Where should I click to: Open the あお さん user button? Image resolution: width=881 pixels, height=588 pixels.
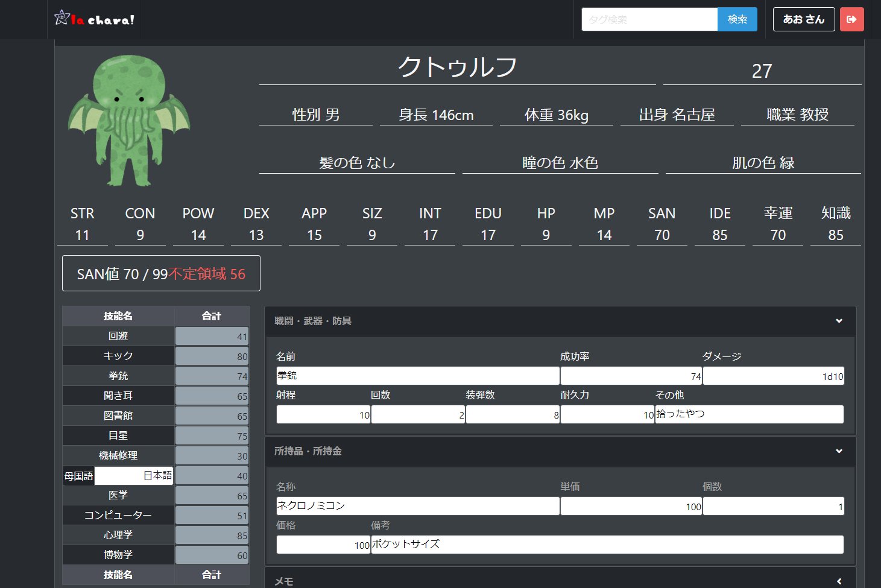pyautogui.click(x=804, y=19)
